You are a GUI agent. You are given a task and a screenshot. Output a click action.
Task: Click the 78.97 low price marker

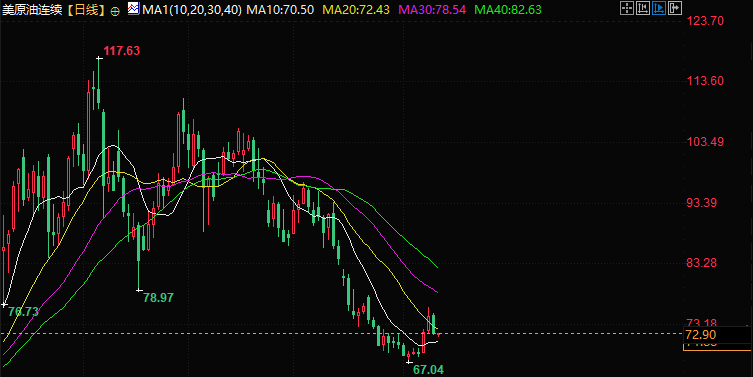[158, 298]
